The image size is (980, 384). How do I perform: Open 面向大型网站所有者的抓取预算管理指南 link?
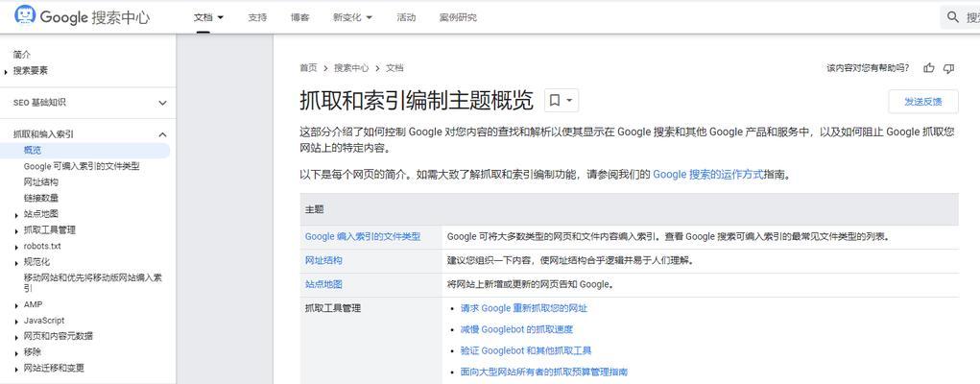coord(543,372)
